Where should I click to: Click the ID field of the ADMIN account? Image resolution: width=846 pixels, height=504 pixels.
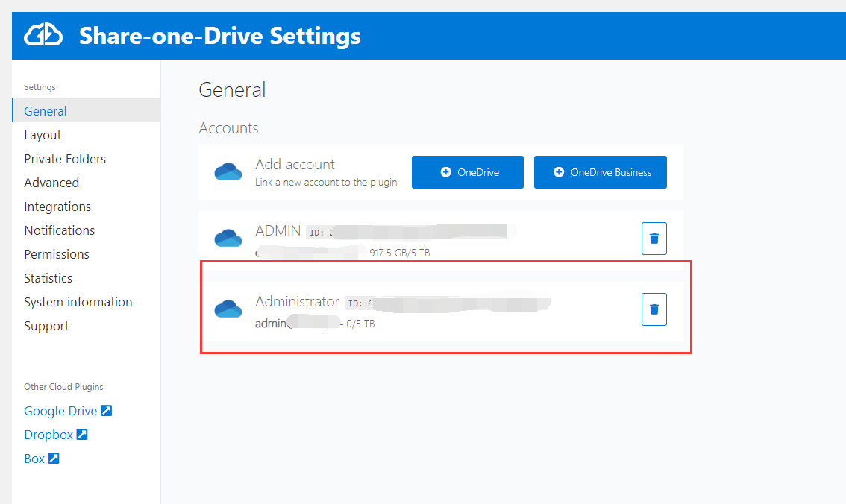410,232
